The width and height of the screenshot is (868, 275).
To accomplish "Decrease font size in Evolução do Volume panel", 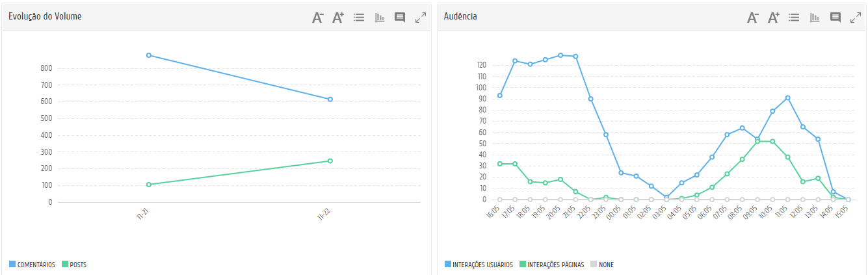I will pyautogui.click(x=318, y=18).
